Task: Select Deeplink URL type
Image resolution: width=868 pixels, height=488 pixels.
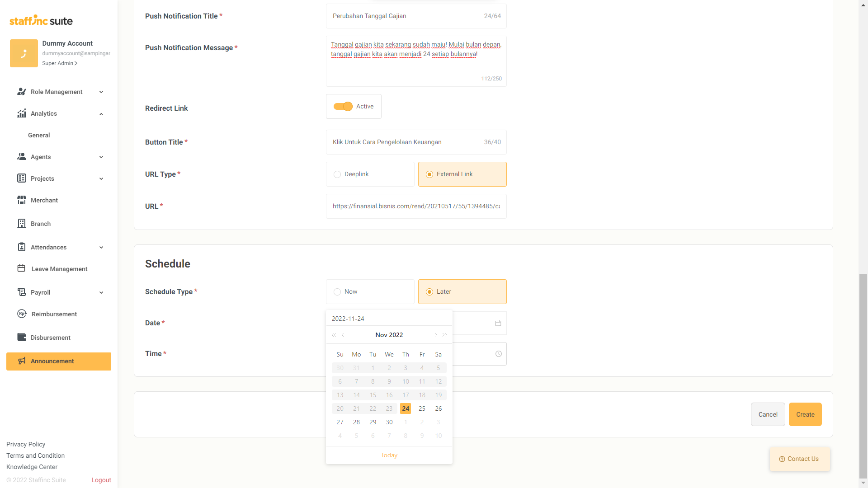Action: click(370, 174)
